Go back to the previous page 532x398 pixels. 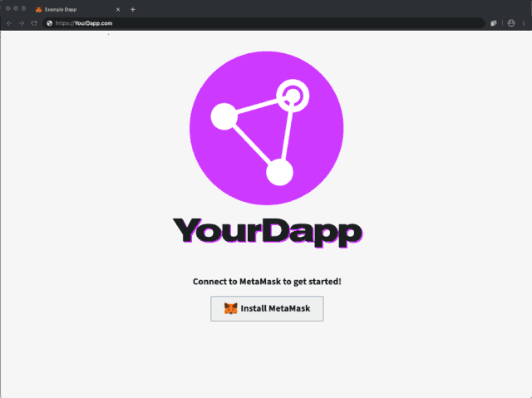pyautogui.click(x=9, y=23)
